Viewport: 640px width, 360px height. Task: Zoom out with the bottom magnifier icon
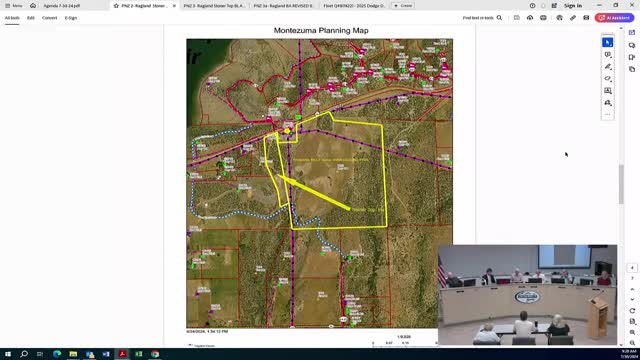click(x=632, y=343)
